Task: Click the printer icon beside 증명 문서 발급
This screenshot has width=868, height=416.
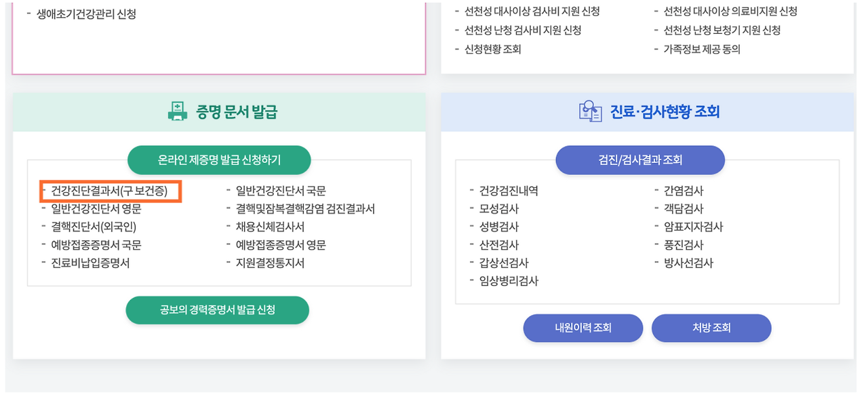Action: pyautogui.click(x=178, y=111)
